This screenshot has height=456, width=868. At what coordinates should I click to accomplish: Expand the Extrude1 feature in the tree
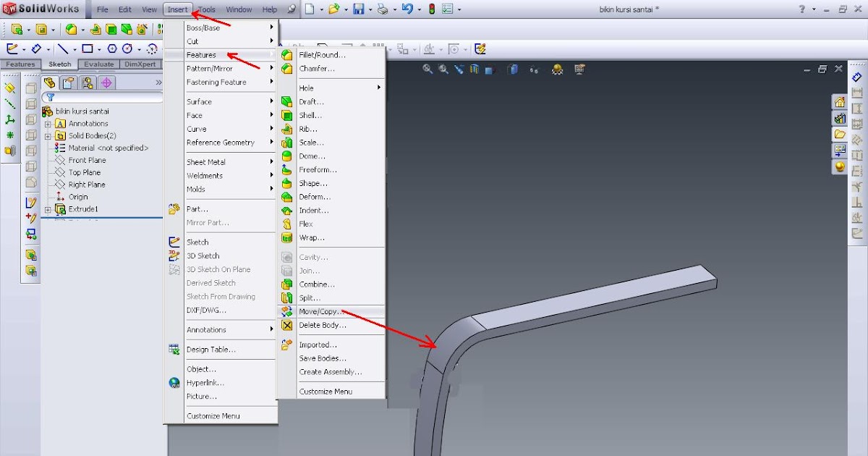point(47,209)
